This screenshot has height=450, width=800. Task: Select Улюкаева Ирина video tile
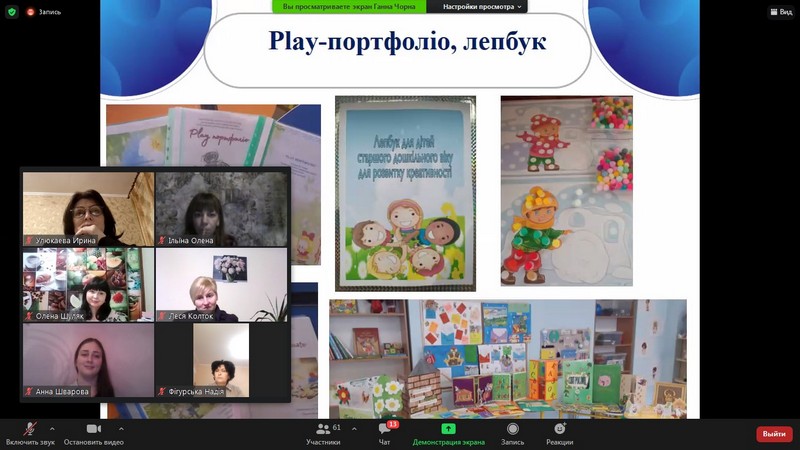point(88,209)
